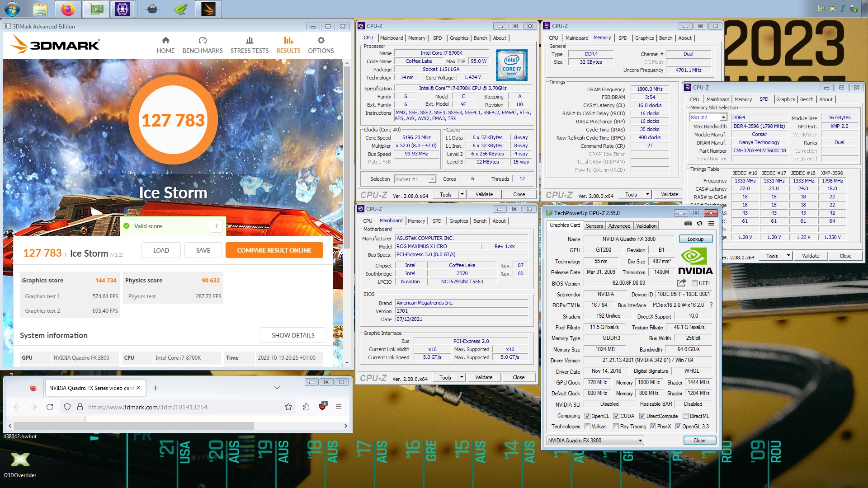Open the uBlock Origin extension icon
The width and height of the screenshot is (868, 488).
[x=323, y=406]
